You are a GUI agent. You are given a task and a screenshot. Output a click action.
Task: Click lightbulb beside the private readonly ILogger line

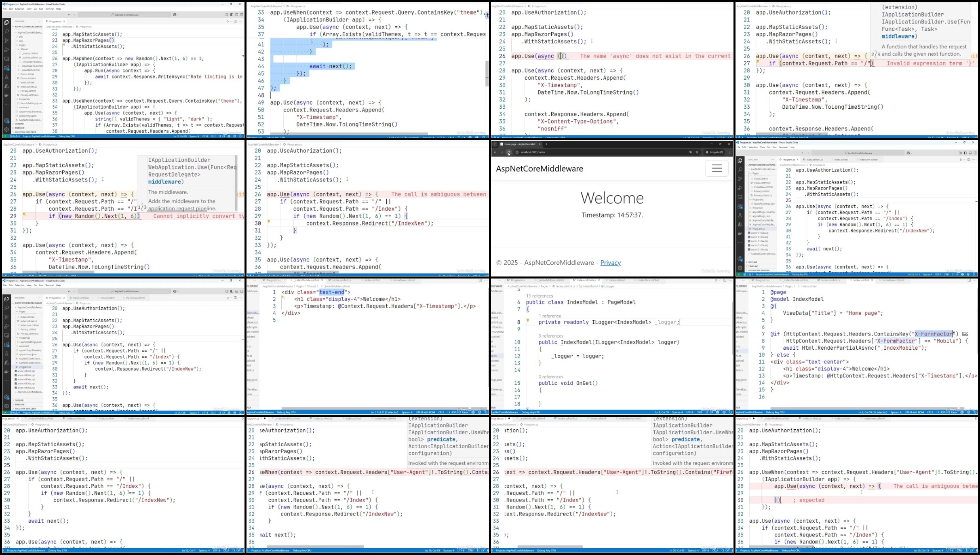[x=527, y=320]
